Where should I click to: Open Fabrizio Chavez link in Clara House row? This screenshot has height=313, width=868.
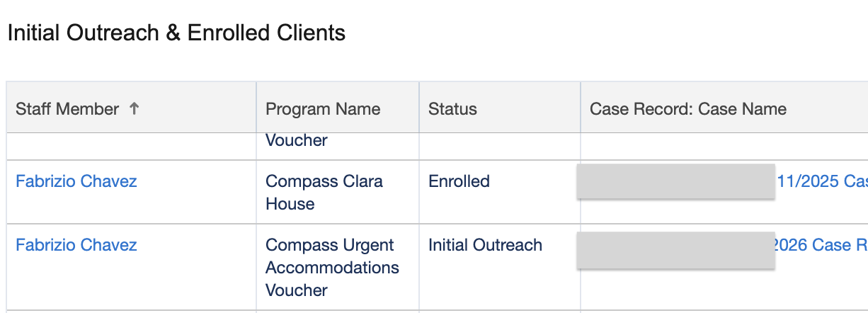click(x=76, y=181)
